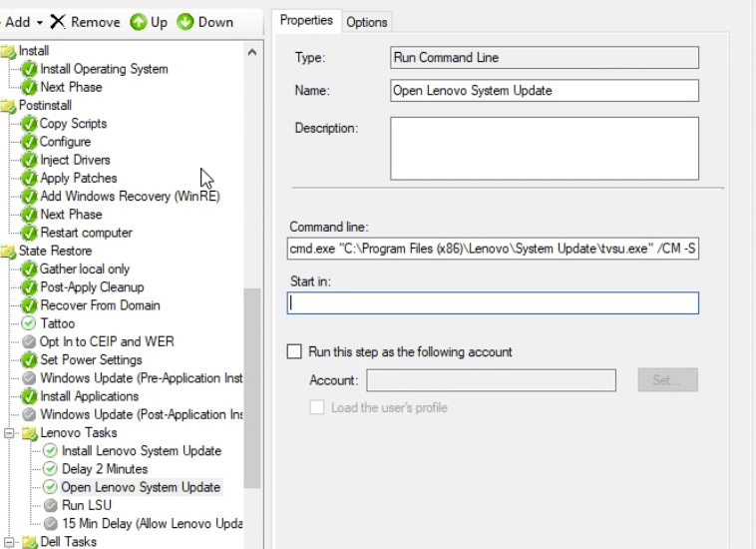Enable Run this step as following account

(294, 351)
